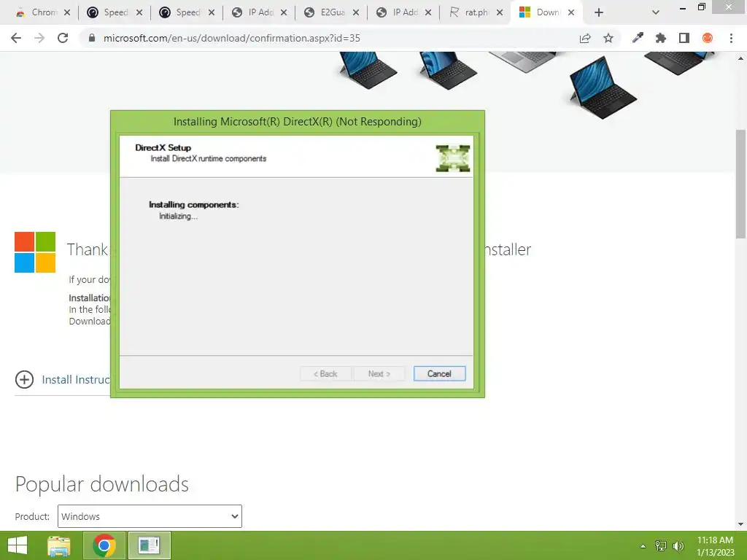Click the eyedropper extension icon
Viewport: 747px width, 560px height.
[x=638, y=38]
